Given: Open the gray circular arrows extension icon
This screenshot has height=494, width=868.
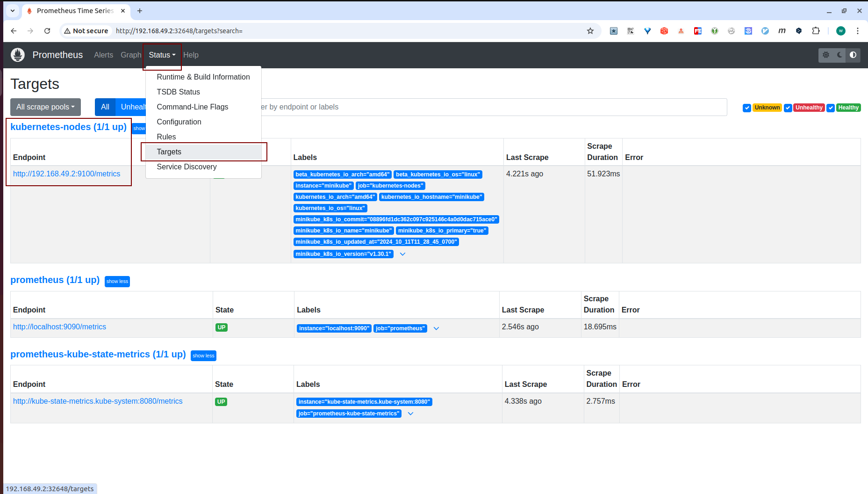Looking at the screenshot, I should point(732,31).
